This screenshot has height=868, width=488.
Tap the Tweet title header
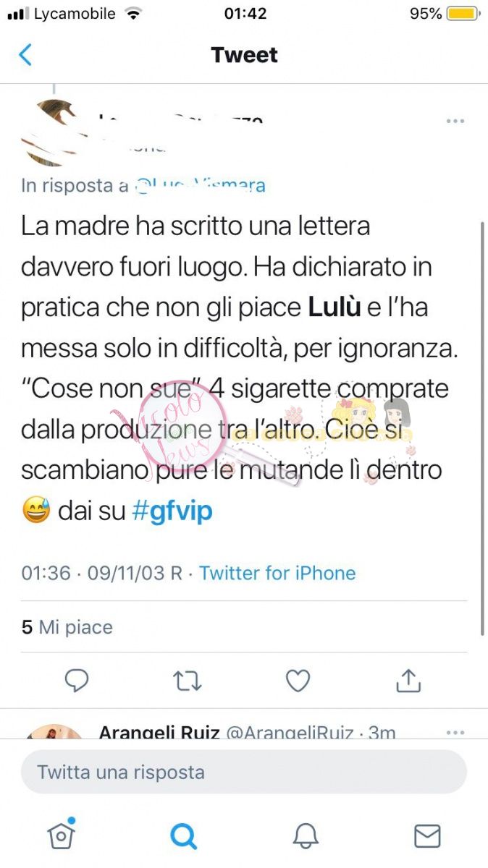[x=244, y=55]
